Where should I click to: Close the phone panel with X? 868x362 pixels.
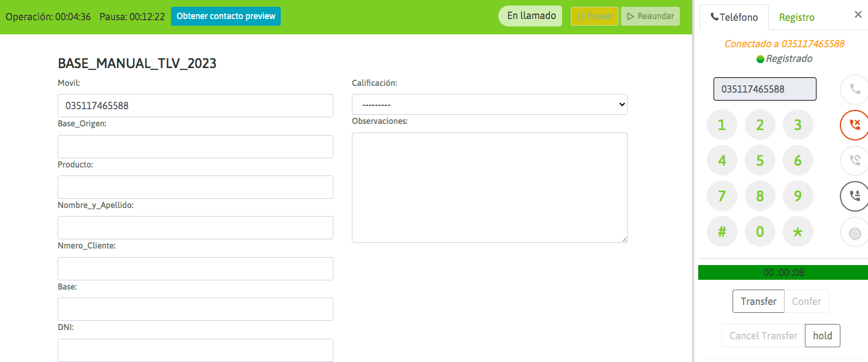click(x=858, y=15)
